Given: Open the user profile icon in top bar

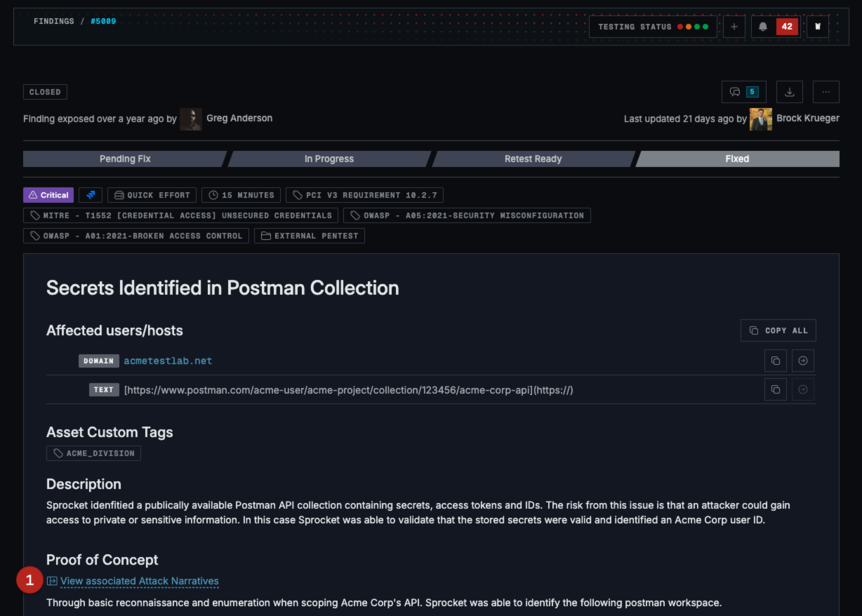Looking at the screenshot, I should 818,26.
